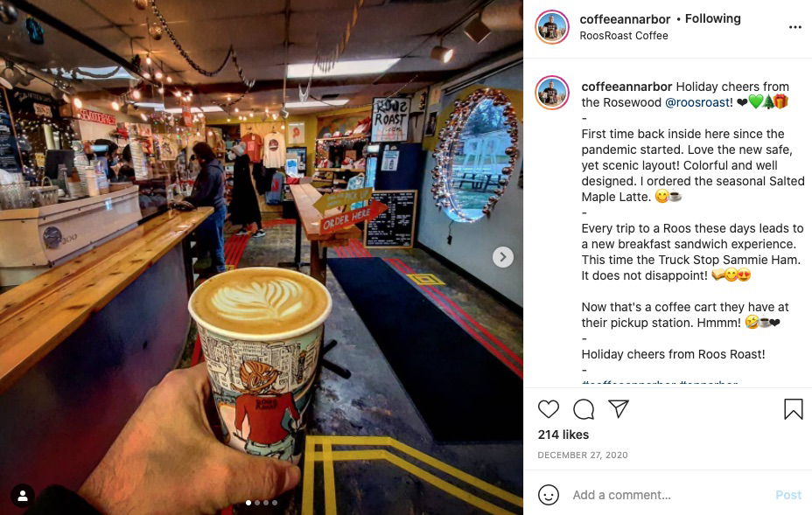The height and width of the screenshot is (515, 812).
Task: Open coffeeannarbor header profile picture
Action: pyautogui.click(x=552, y=27)
